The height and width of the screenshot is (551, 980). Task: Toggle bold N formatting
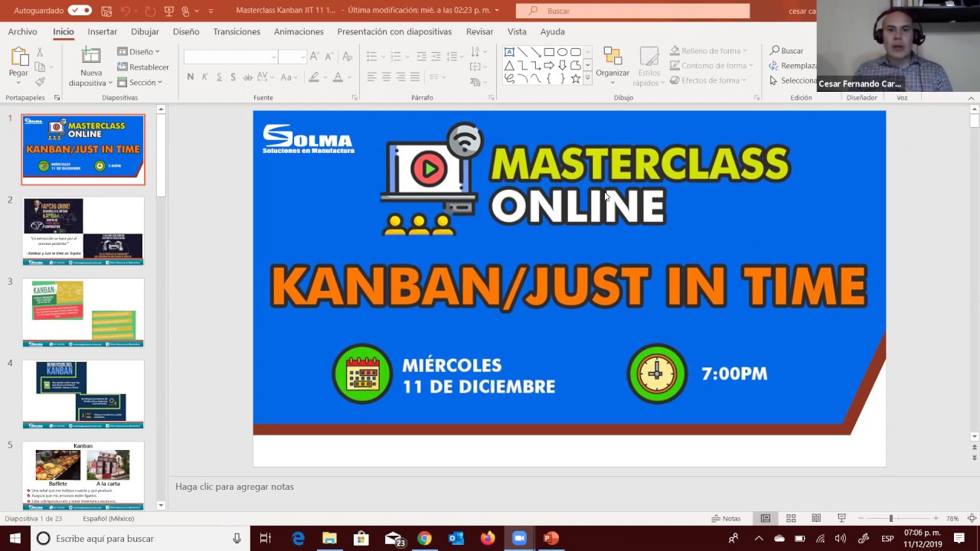tap(190, 77)
